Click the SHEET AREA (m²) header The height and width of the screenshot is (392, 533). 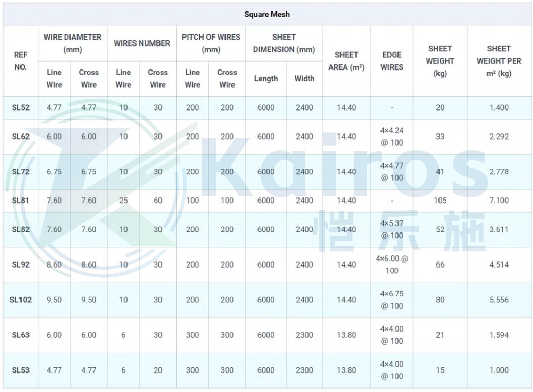coord(346,61)
